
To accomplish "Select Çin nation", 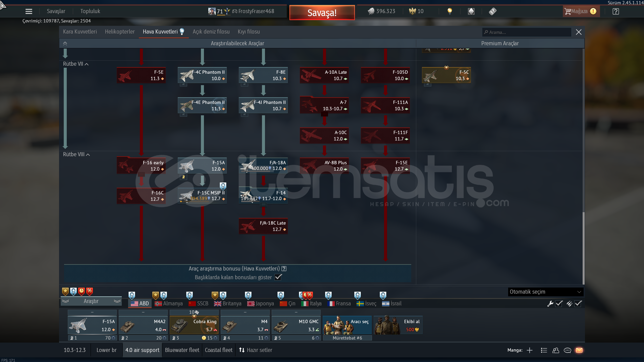I will (287, 303).
